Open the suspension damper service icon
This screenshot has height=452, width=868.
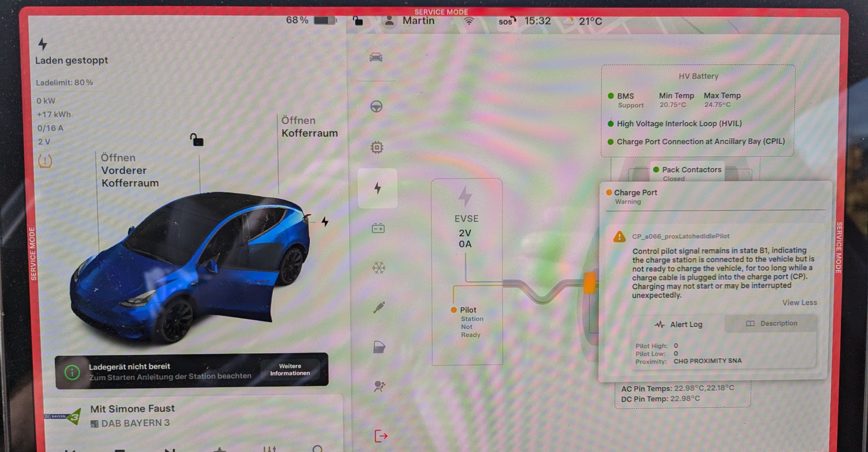tap(379, 307)
